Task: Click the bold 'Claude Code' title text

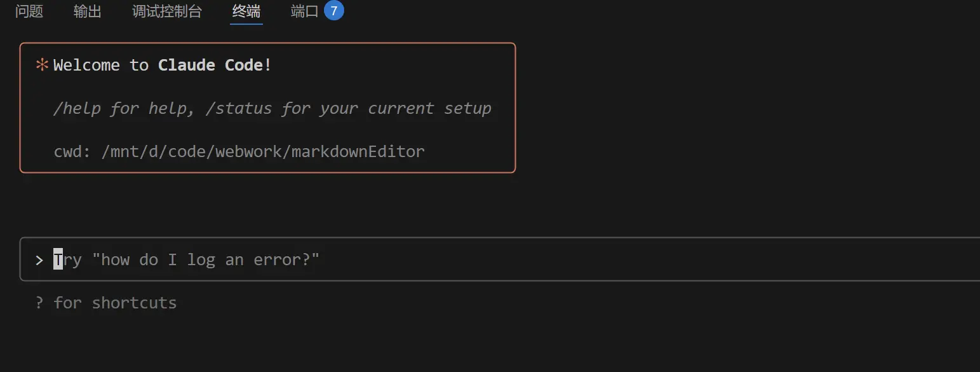Action: (x=210, y=65)
